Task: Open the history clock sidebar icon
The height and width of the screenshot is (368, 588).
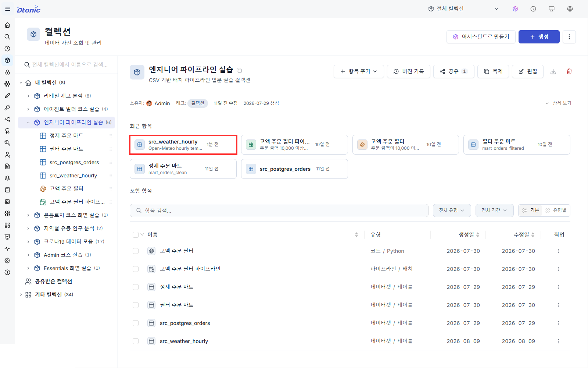Action: pyautogui.click(x=7, y=49)
